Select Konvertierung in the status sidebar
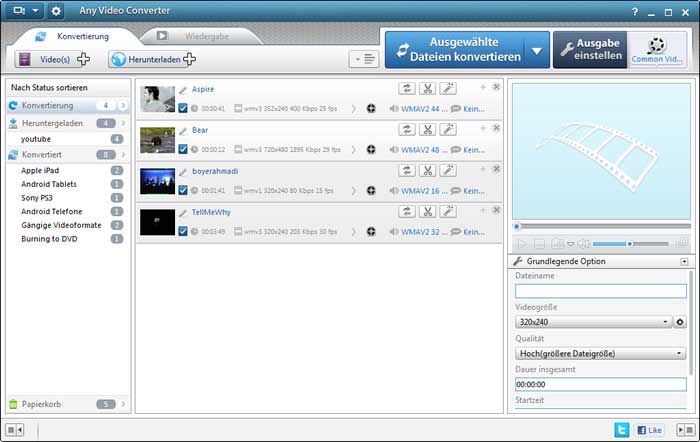The width and height of the screenshot is (700, 442). tap(68, 105)
